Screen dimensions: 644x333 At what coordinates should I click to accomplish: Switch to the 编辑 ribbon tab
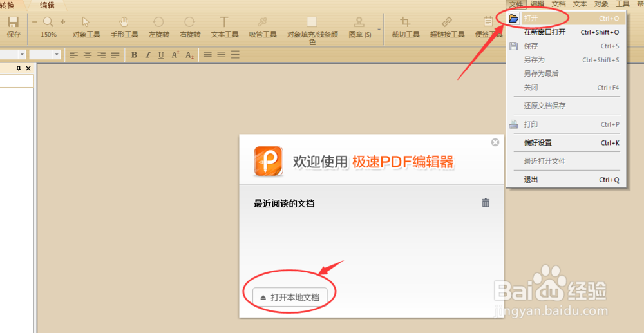47,5
